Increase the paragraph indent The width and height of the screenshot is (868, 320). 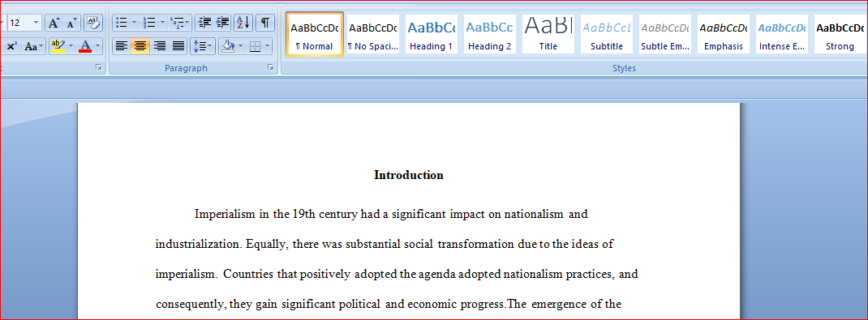[x=222, y=23]
